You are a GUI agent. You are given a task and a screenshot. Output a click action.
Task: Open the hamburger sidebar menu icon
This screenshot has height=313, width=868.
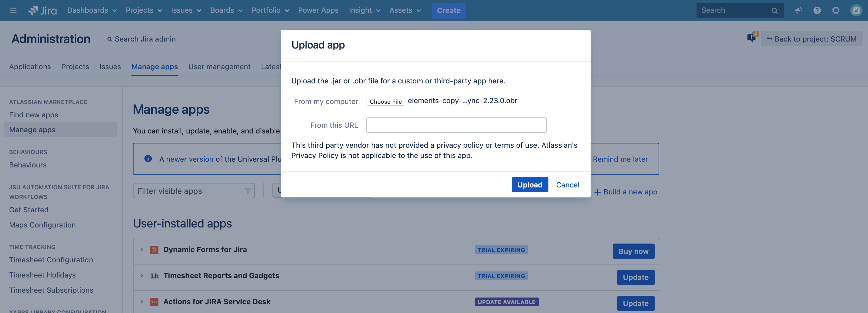[x=13, y=10]
